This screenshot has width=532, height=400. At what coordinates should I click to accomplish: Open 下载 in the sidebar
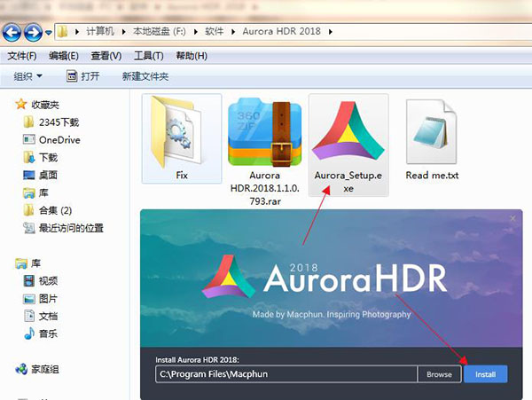[40, 157]
